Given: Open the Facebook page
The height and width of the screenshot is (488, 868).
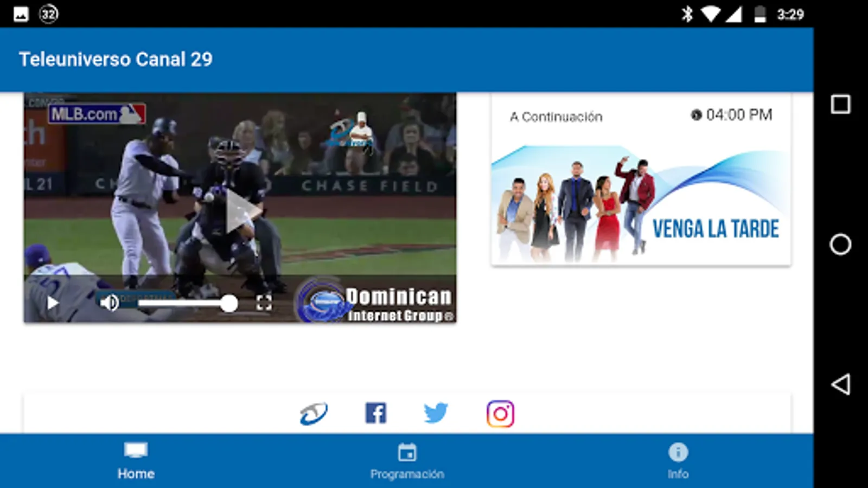Looking at the screenshot, I should click(x=375, y=413).
